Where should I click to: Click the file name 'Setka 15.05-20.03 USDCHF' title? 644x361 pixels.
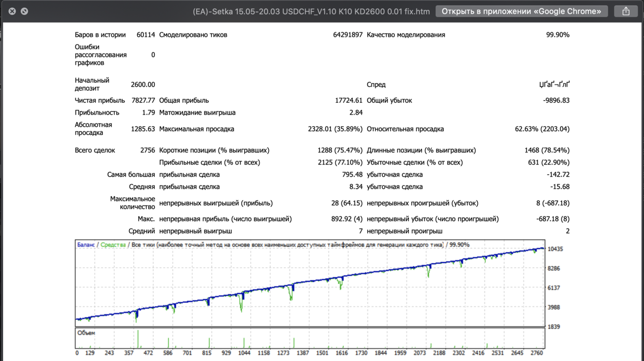(x=311, y=11)
